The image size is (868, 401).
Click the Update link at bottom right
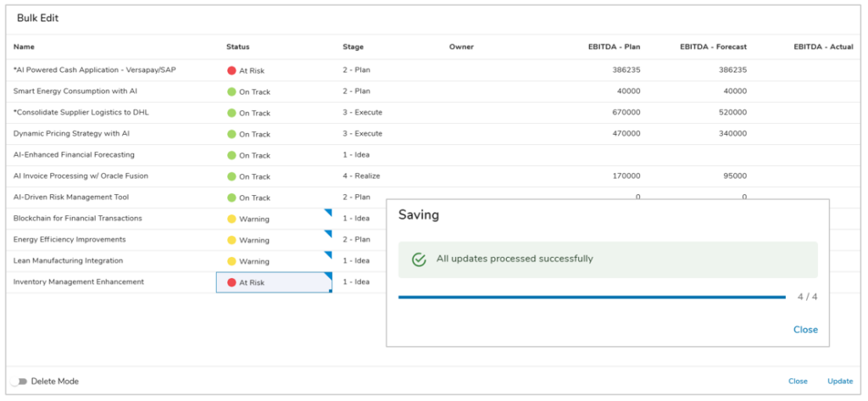840,381
